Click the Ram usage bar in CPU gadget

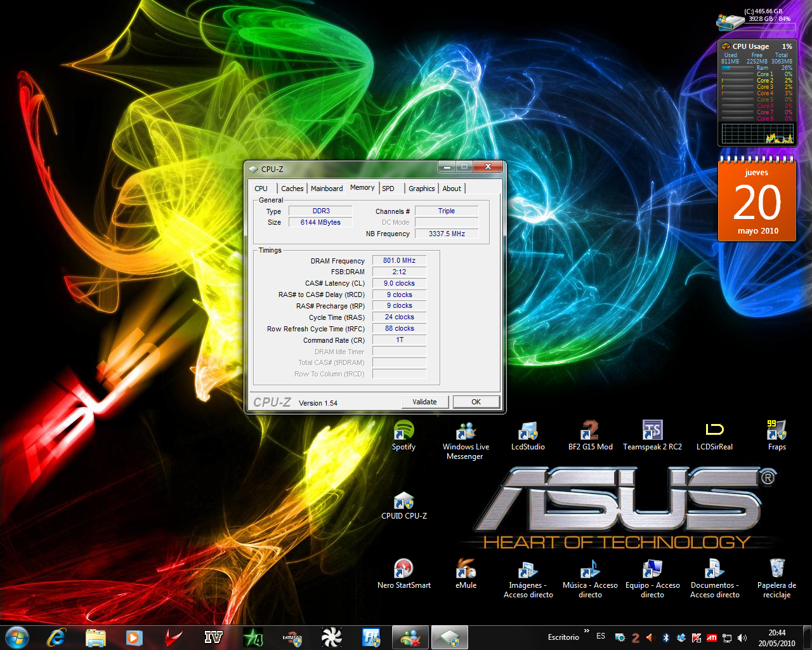point(737,68)
